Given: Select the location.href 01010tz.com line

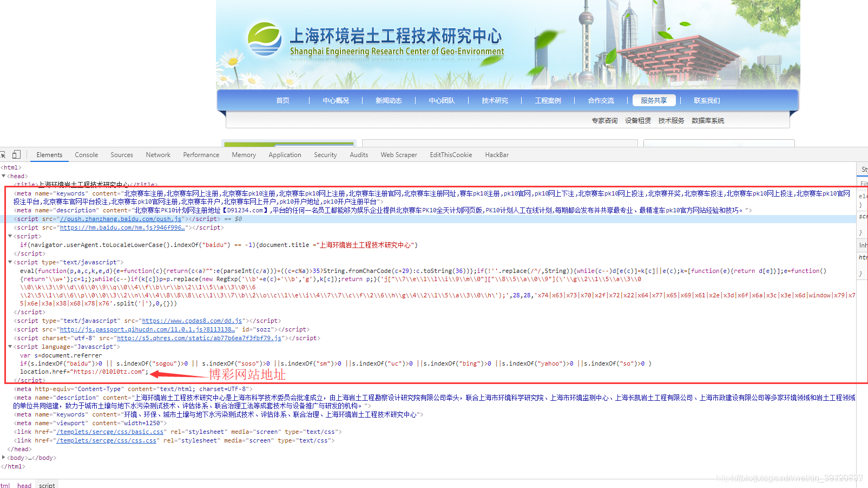Looking at the screenshot, I should (84, 372).
